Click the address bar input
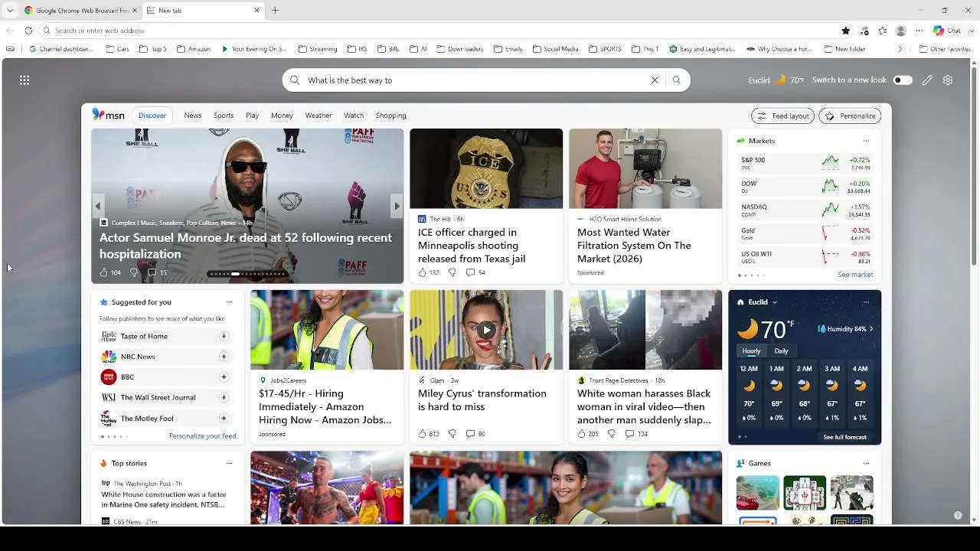This screenshot has height=551, width=980. (x=444, y=31)
